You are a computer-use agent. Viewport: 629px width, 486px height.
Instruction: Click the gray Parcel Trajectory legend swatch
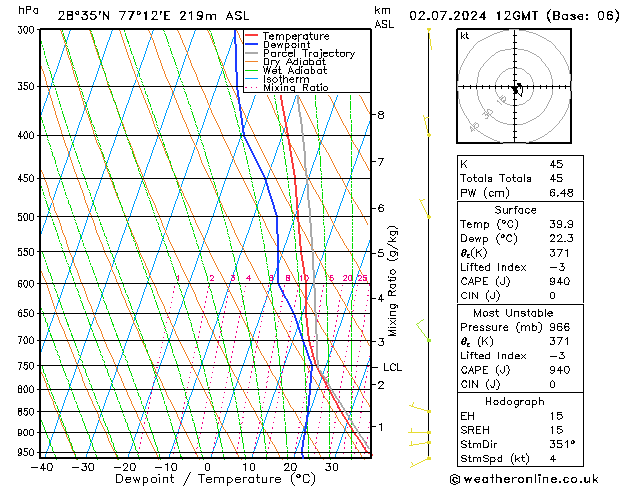(251, 53)
